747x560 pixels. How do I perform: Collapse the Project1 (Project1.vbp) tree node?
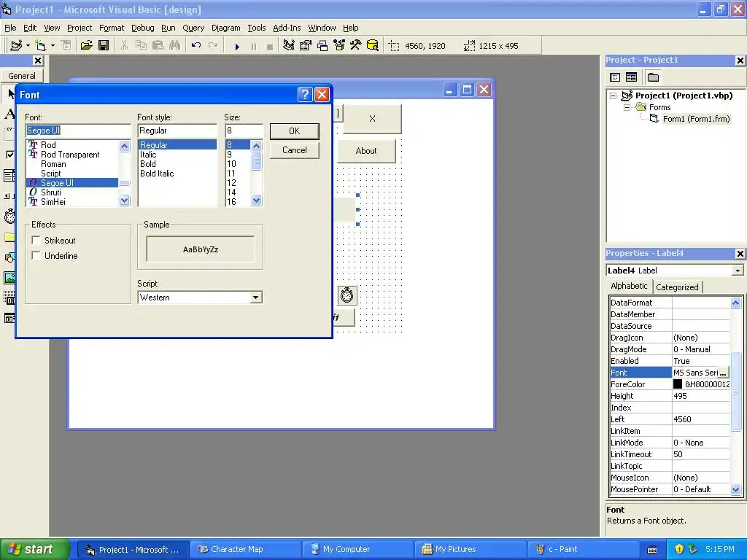[x=614, y=96]
